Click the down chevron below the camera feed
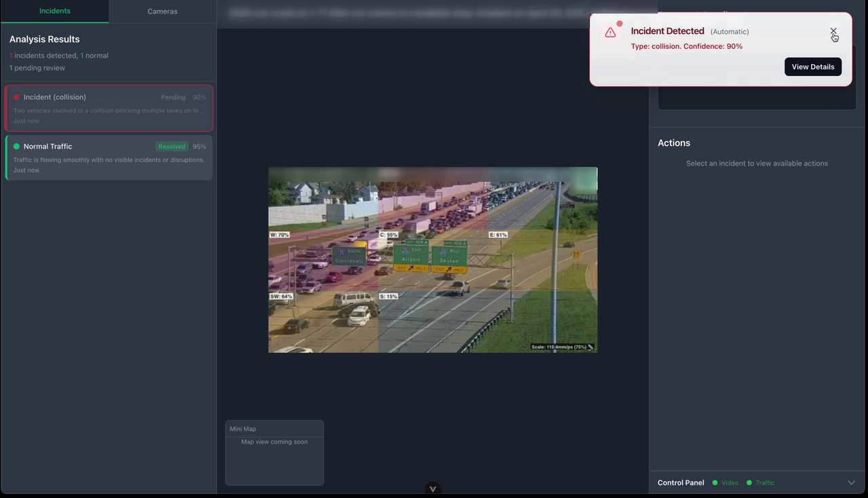Image resolution: width=868 pixels, height=498 pixels. click(433, 489)
